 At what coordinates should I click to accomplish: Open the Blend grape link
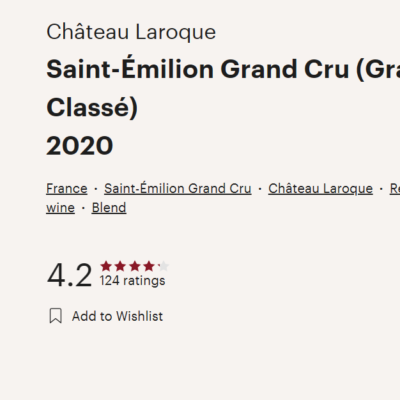pyautogui.click(x=109, y=208)
